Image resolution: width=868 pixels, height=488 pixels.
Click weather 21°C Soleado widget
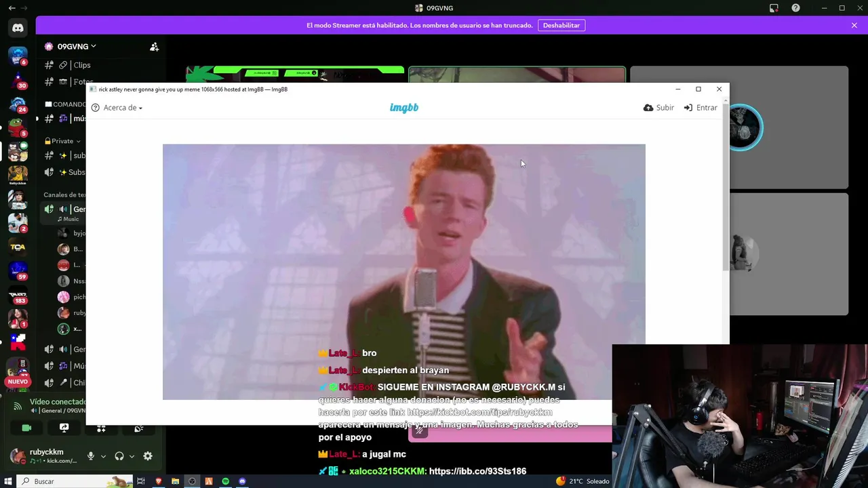click(x=583, y=481)
